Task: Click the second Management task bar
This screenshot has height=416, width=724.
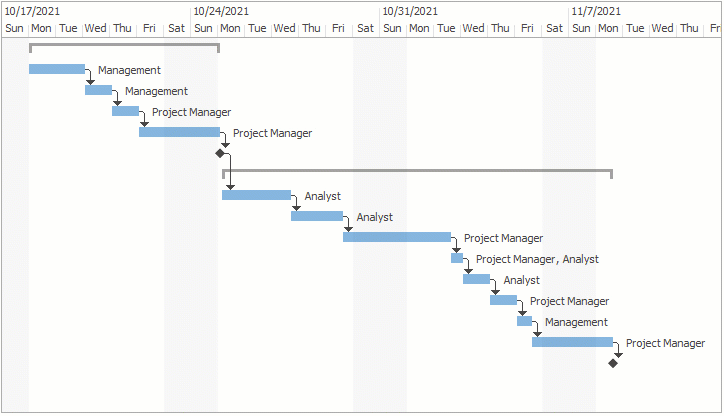Action: pyautogui.click(x=98, y=90)
